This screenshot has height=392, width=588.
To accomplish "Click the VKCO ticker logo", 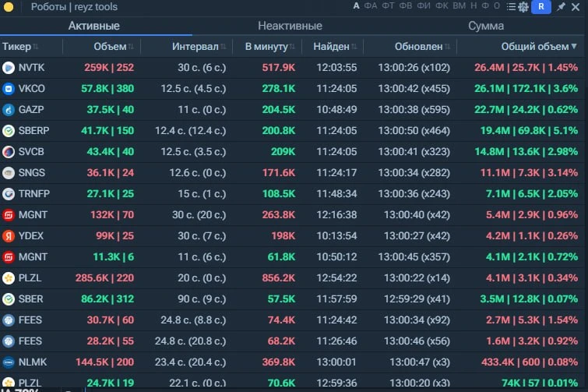I will 9,89.
